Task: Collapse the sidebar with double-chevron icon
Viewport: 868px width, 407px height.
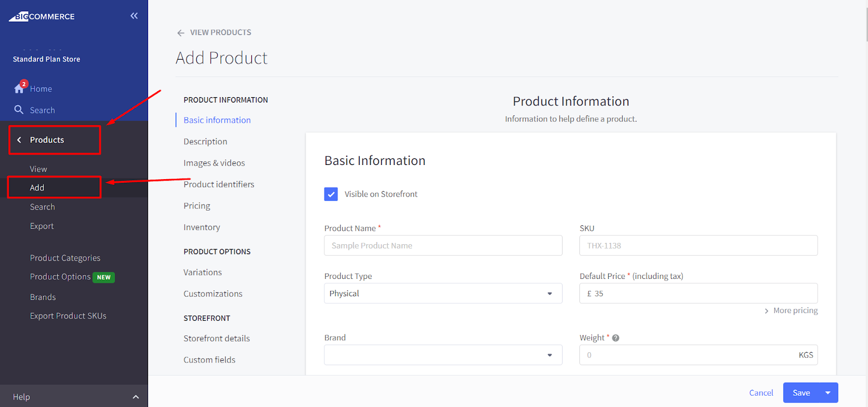Action: pyautogui.click(x=134, y=16)
